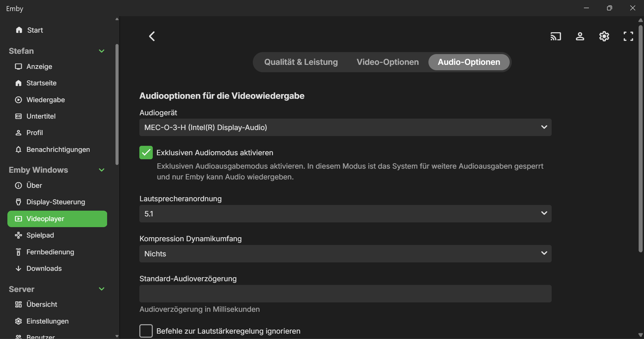Click the info icon next to Über
The width and height of the screenshot is (644, 339).
click(x=18, y=185)
